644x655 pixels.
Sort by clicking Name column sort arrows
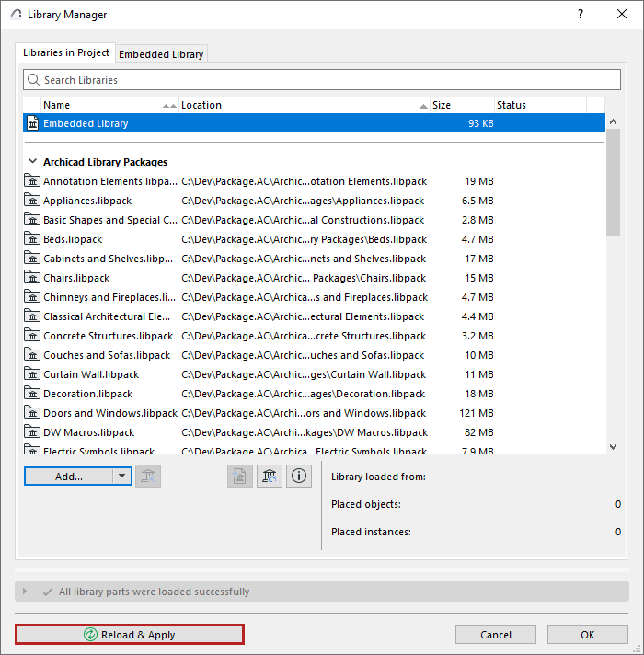(169, 106)
